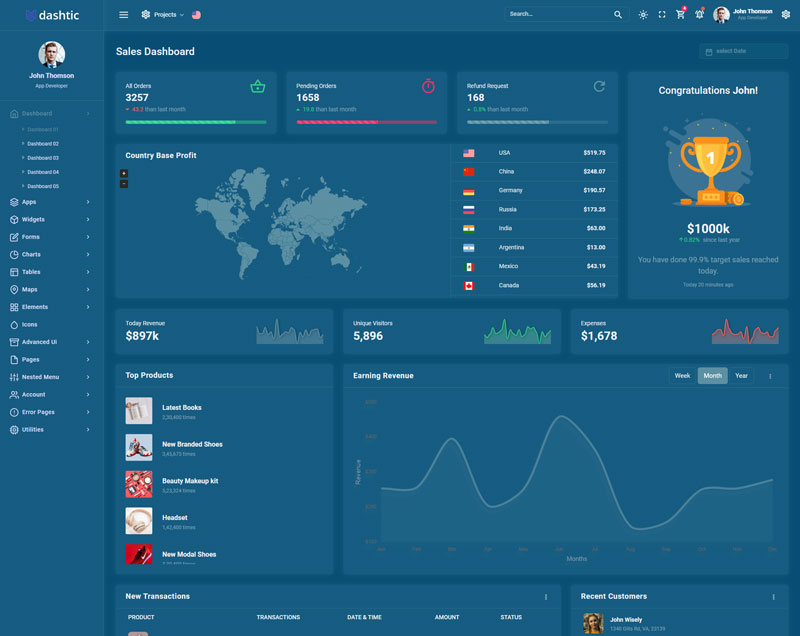Expand the Apps sidebar menu
The height and width of the screenshot is (636, 800).
tap(50, 202)
